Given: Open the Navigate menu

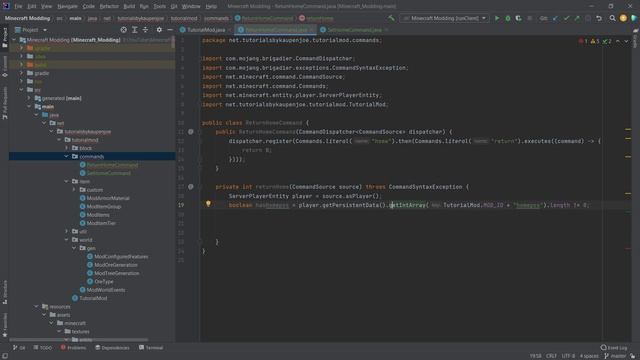Looking at the screenshot, I should pos(67,6).
